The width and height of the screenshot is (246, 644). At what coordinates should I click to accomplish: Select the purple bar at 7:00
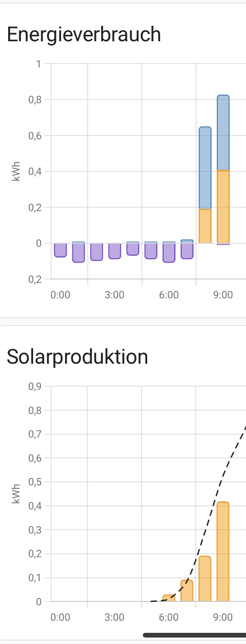coord(187,251)
